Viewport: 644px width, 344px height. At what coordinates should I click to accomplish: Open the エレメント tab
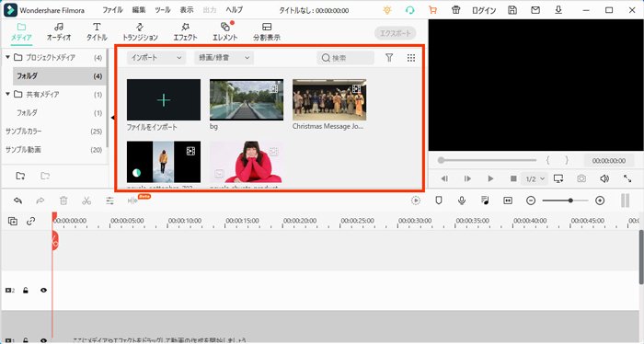225,31
